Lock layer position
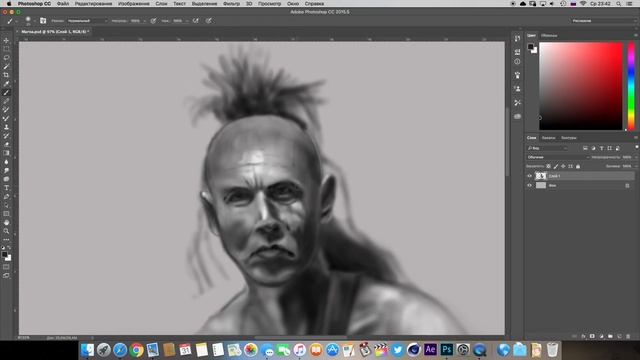 pos(563,167)
